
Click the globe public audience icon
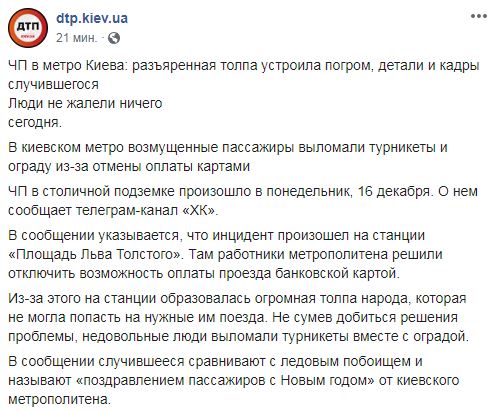pyautogui.click(x=114, y=38)
